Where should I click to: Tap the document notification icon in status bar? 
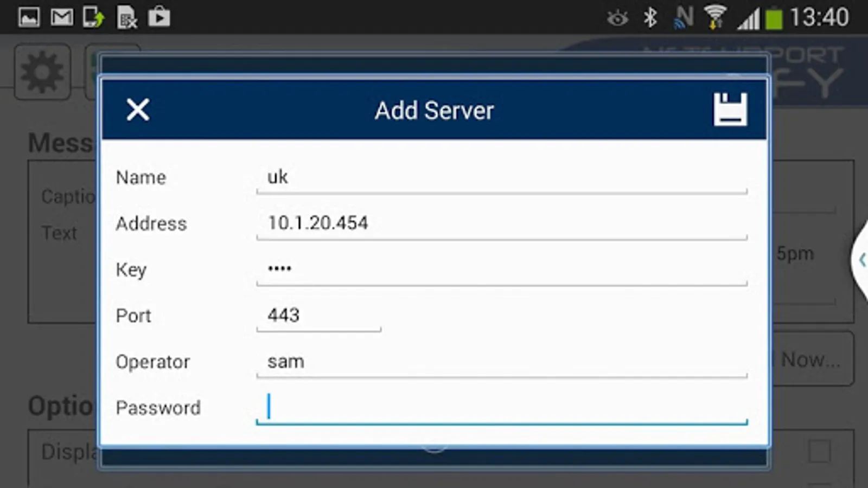pos(126,17)
